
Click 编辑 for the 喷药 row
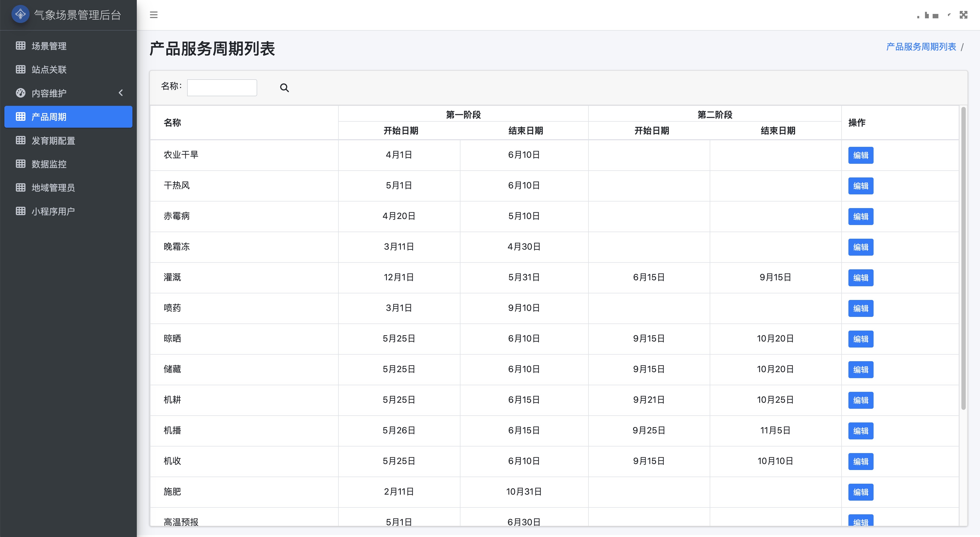(860, 308)
